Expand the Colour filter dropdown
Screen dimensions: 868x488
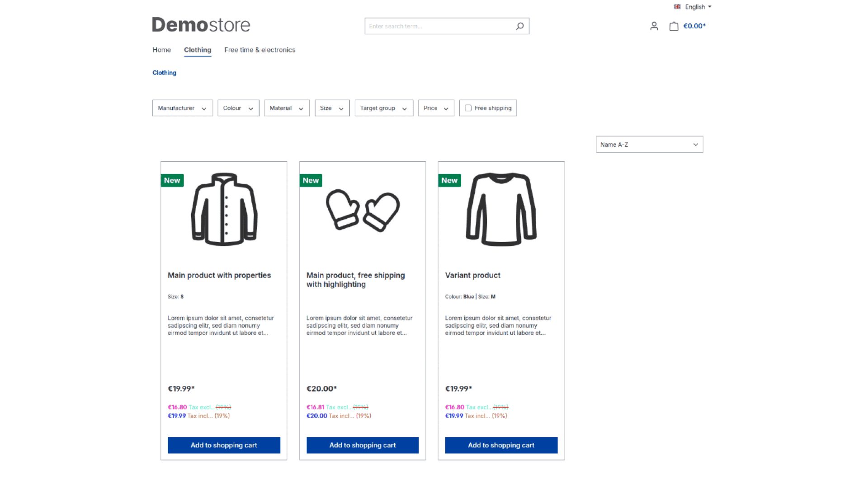(238, 108)
